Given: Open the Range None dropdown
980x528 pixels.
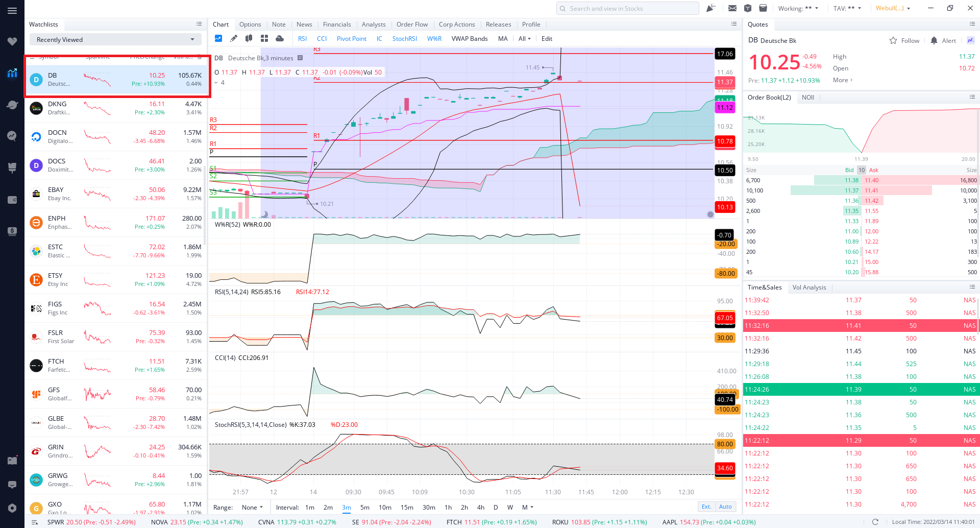Looking at the screenshot, I should coord(252,507).
